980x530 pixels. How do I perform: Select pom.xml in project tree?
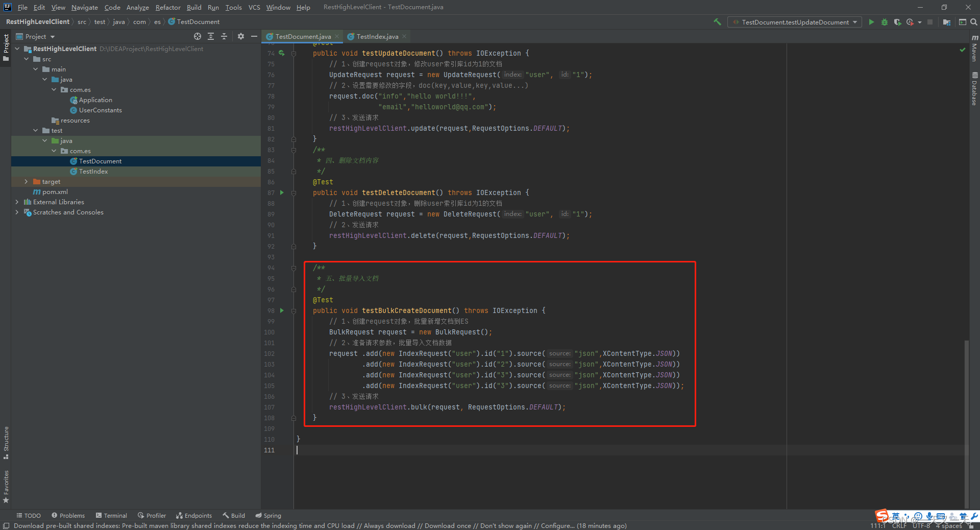click(x=55, y=192)
